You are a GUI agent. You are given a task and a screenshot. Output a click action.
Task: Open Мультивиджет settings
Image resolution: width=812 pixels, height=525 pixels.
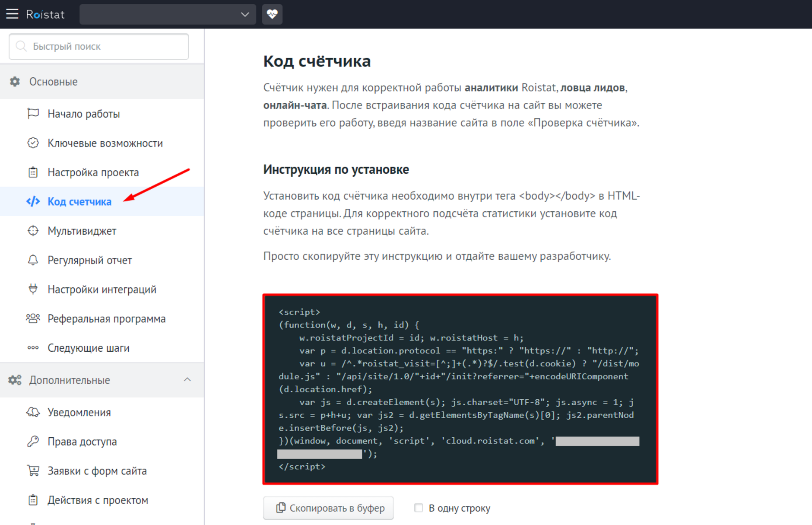pos(82,231)
